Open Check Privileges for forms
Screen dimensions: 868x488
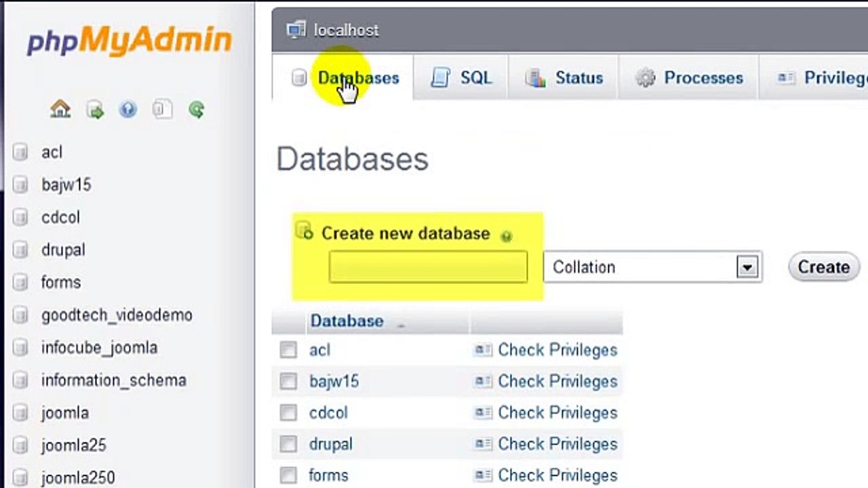[x=557, y=475]
